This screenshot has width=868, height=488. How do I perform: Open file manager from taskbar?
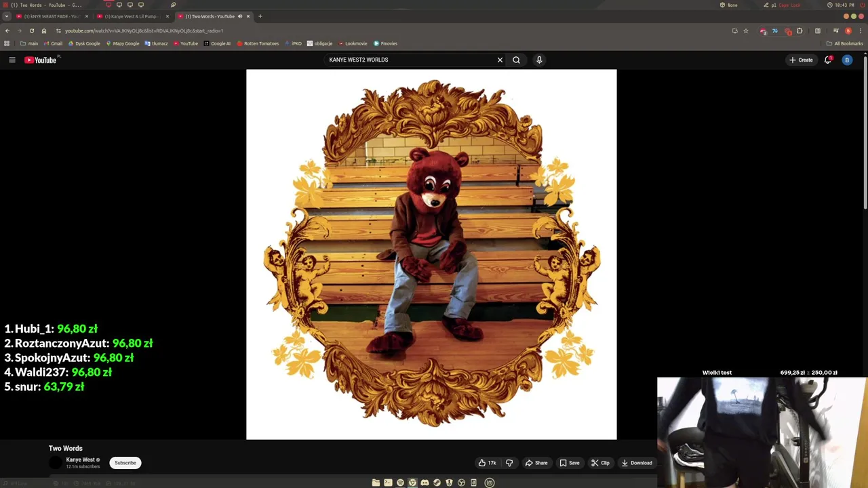tap(376, 483)
